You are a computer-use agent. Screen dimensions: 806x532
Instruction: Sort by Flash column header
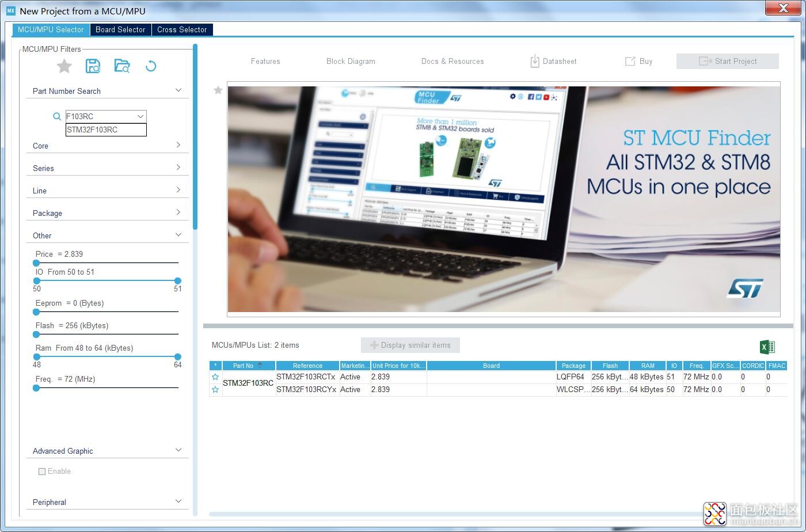[610, 366]
